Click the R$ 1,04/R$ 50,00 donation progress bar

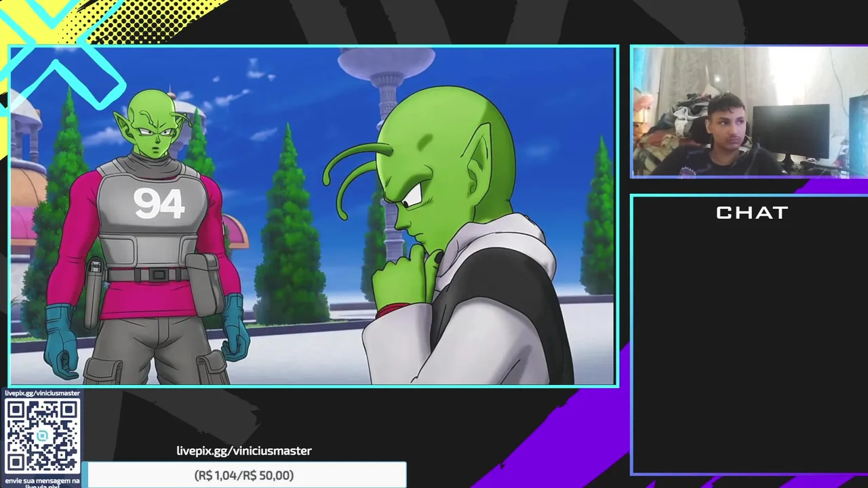pyautogui.click(x=244, y=475)
